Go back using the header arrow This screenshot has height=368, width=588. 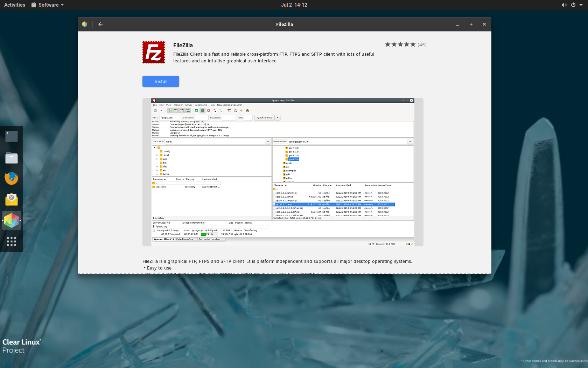100,24
